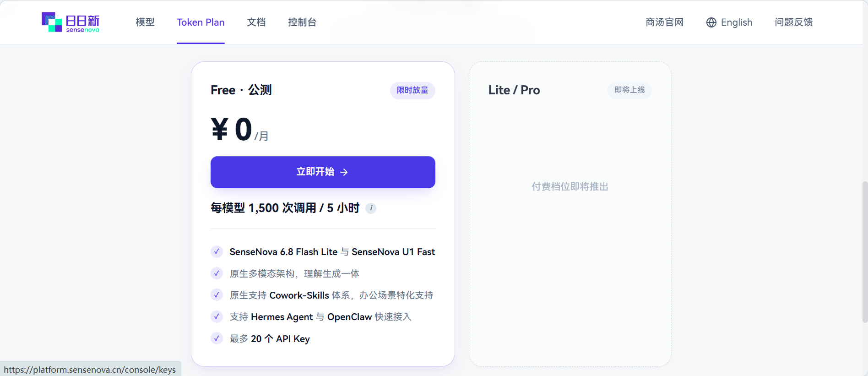Select the Token Plan tab
Image resolution: width=868 pixels, height=376 pixels.
(x=201, y=22)
